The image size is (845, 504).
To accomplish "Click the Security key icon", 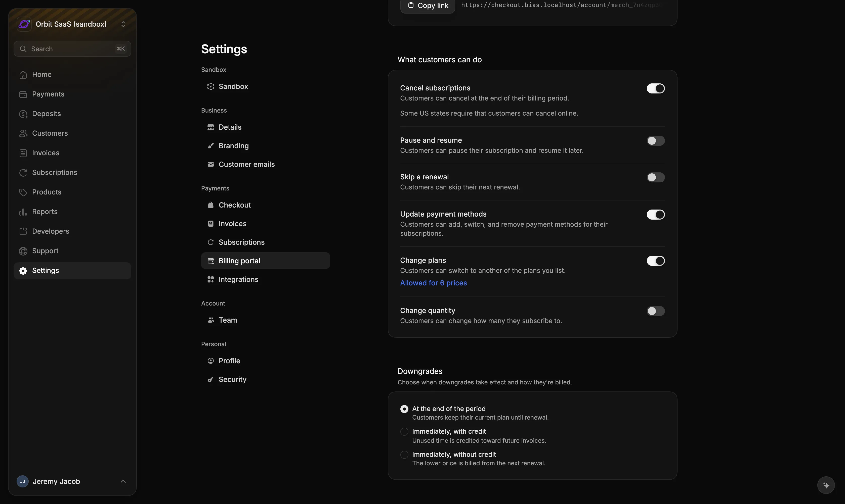I will 211,379.
